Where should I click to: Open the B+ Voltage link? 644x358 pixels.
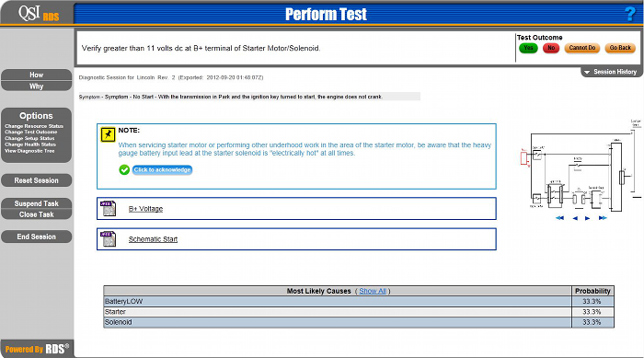pyautogui.click(x=145, y=209)
